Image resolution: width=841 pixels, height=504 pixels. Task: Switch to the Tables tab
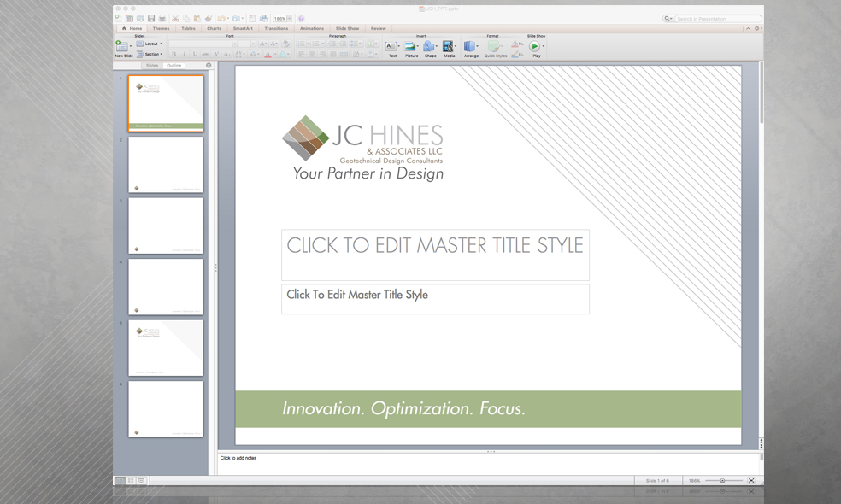(x=188, y=28)
